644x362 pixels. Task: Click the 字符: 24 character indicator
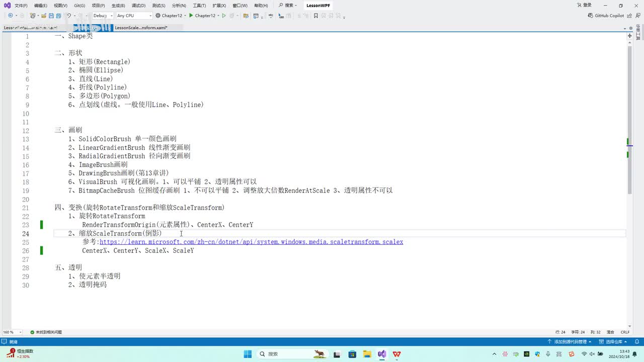click(x=579, y=332)
